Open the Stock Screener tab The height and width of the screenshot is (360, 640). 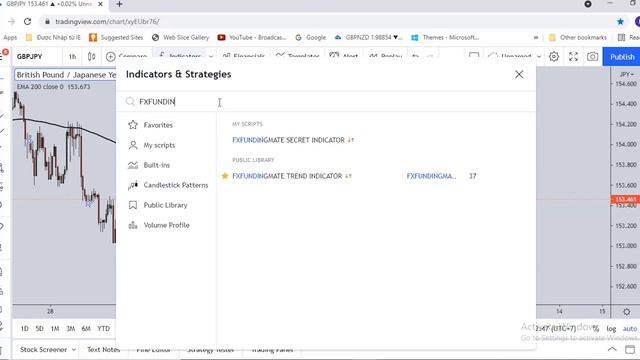point(43,349)
